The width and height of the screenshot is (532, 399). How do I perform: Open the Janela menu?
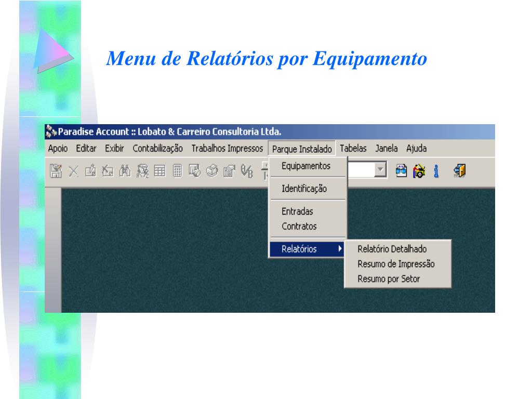click(387, 149)
